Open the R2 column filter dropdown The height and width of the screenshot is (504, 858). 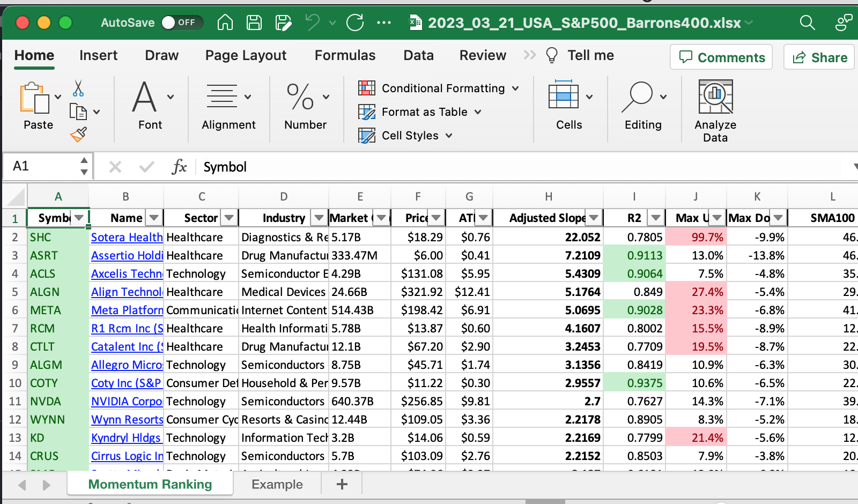[655, 218]
